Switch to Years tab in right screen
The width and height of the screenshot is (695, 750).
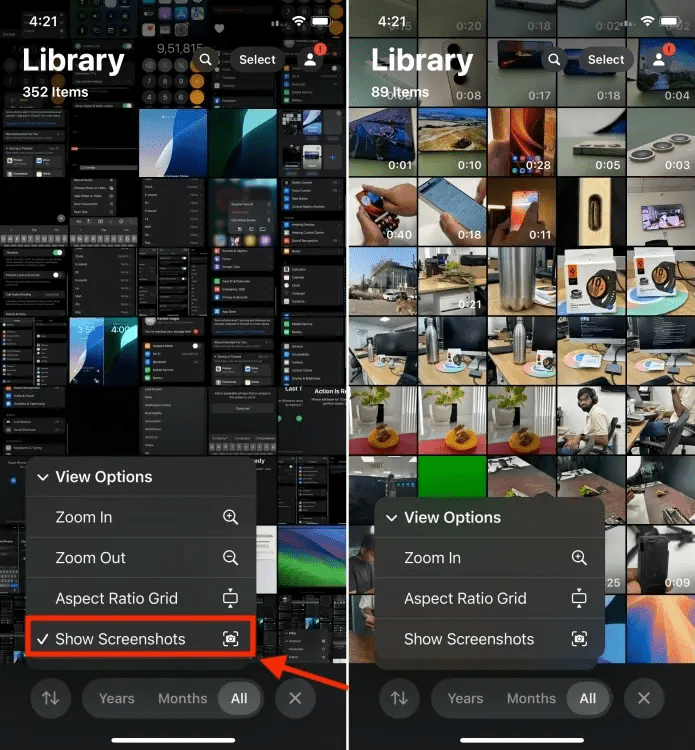click(x=465, y=698)
